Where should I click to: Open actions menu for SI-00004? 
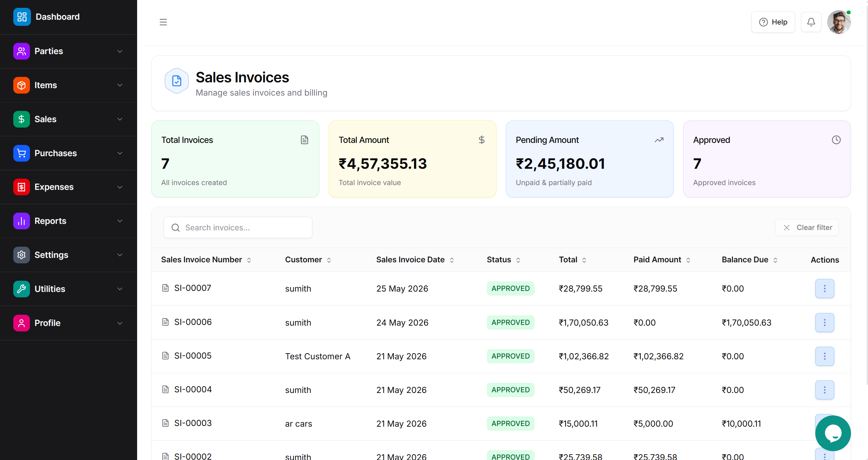825,390
